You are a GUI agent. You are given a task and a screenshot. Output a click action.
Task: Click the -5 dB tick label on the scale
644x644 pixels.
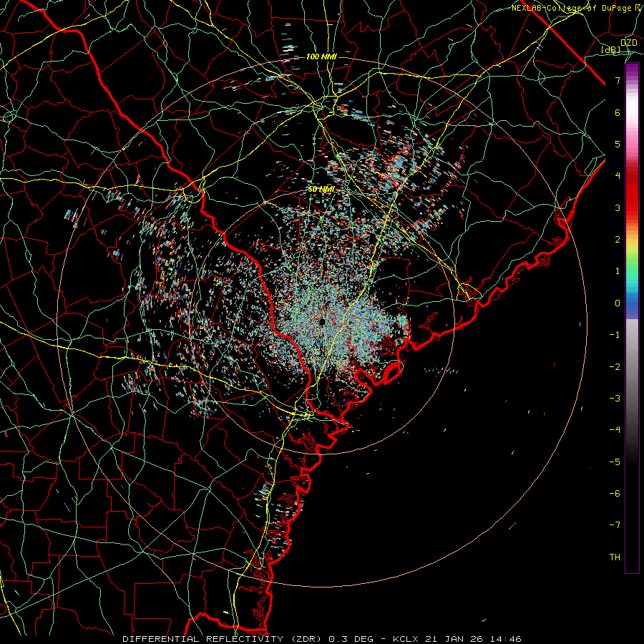pos(615,462)
